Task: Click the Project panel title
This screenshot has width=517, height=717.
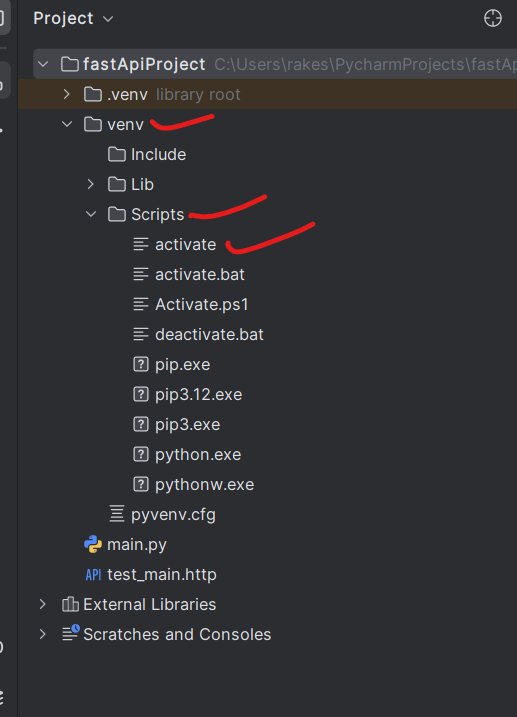Action: coord(63,18)
